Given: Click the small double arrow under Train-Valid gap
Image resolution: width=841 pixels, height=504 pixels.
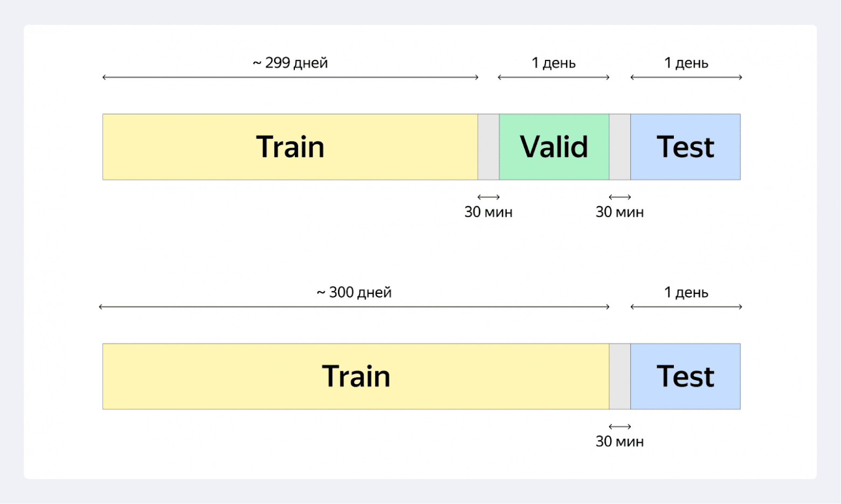Looking at the screenshot, I should (488, 197).
